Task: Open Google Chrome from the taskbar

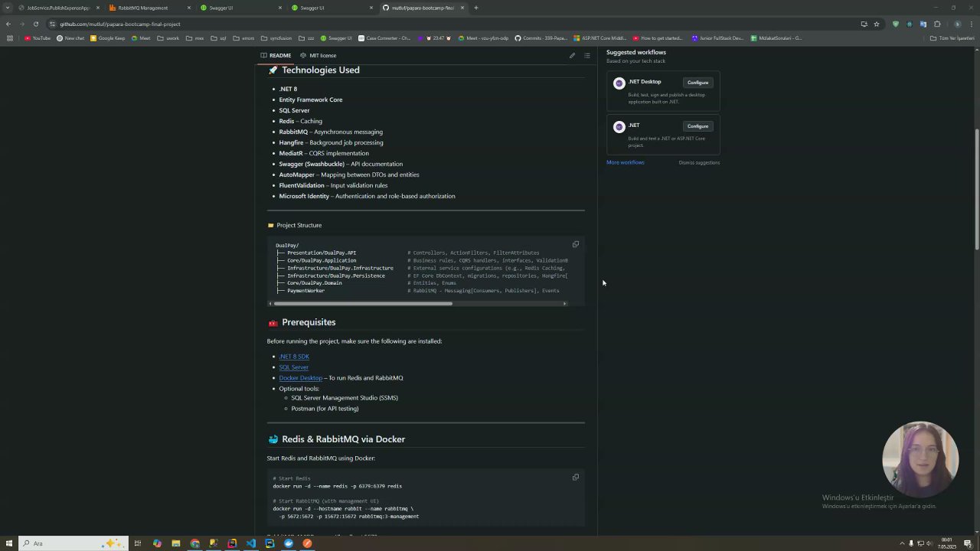Action: point(194,543)
